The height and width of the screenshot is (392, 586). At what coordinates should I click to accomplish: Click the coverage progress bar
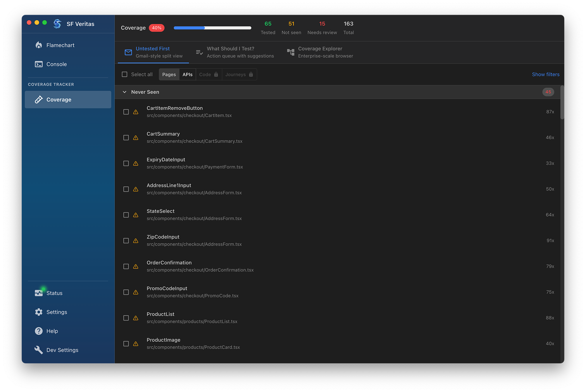click(x=212, y=28)
